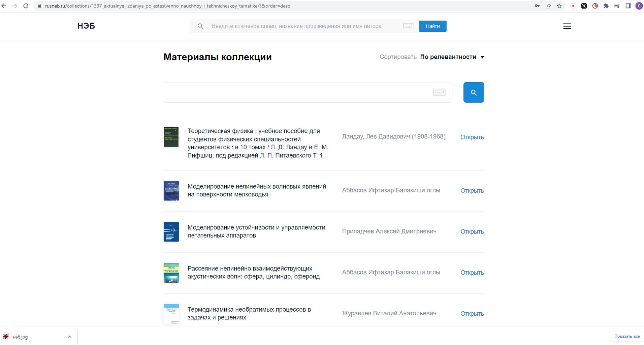Click the НЭБ logo

click(86, 26)
